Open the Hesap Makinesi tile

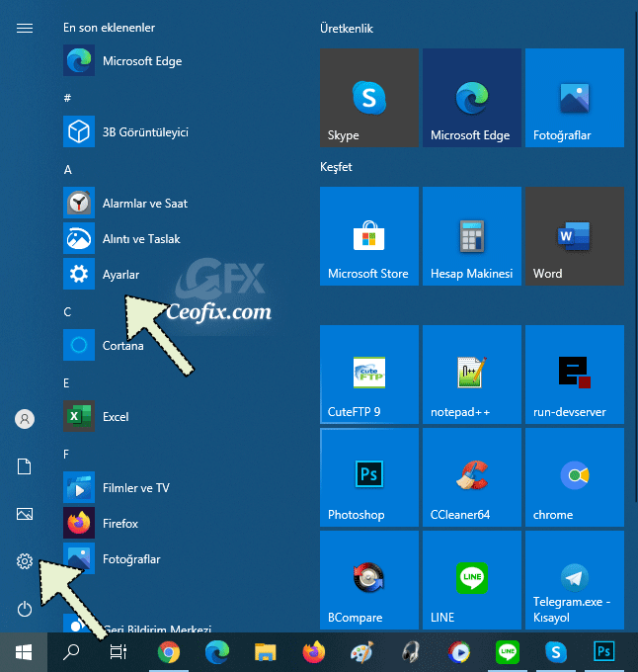(x=472, y=236)
